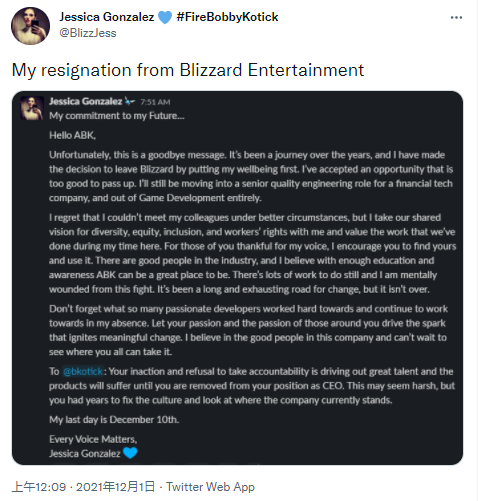The width and height of the screenshot is (478, 501).
Task: Click the Jessica Gonzalez display name
Action: 106,17
